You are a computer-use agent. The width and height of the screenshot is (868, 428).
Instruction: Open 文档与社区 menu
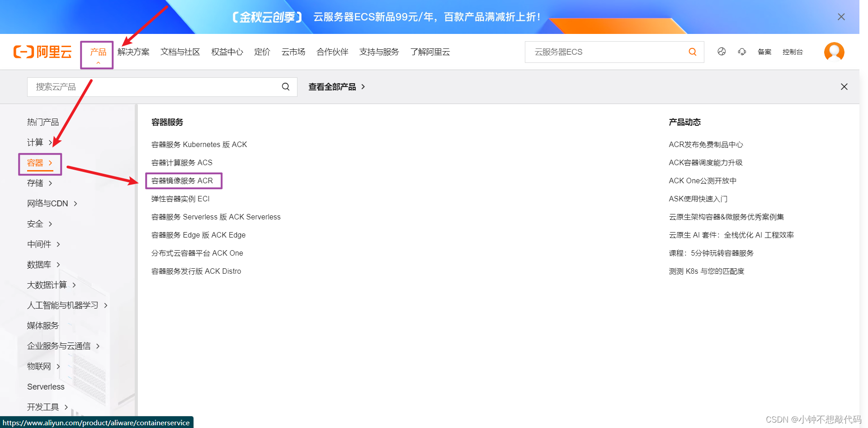pyautogui.click(x=180, y=52)
